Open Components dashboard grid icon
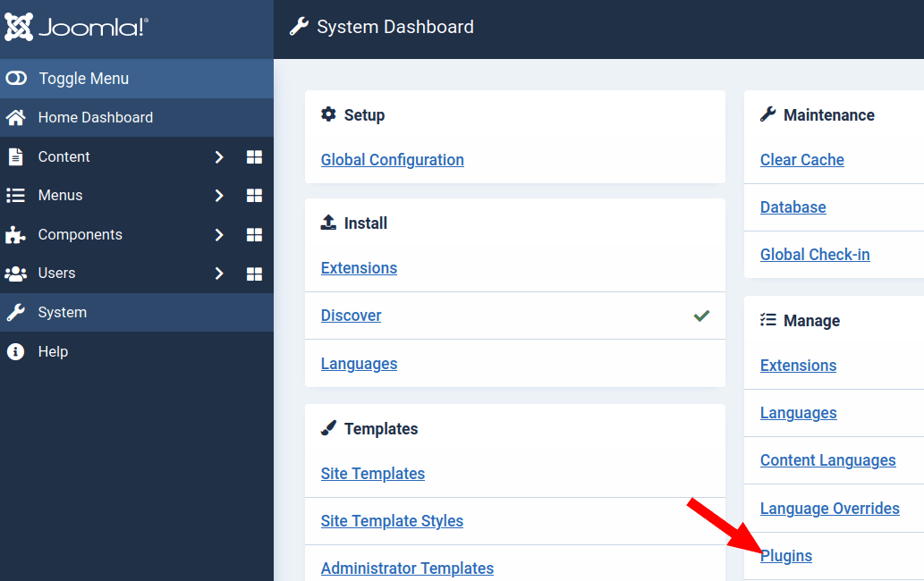This screenshot has width=924, height=581. 254,235
